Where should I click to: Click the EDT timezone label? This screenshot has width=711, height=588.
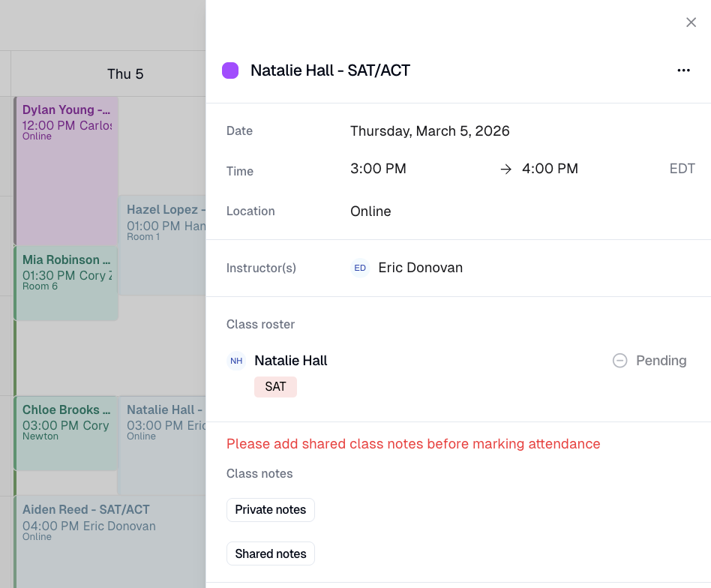682,169
